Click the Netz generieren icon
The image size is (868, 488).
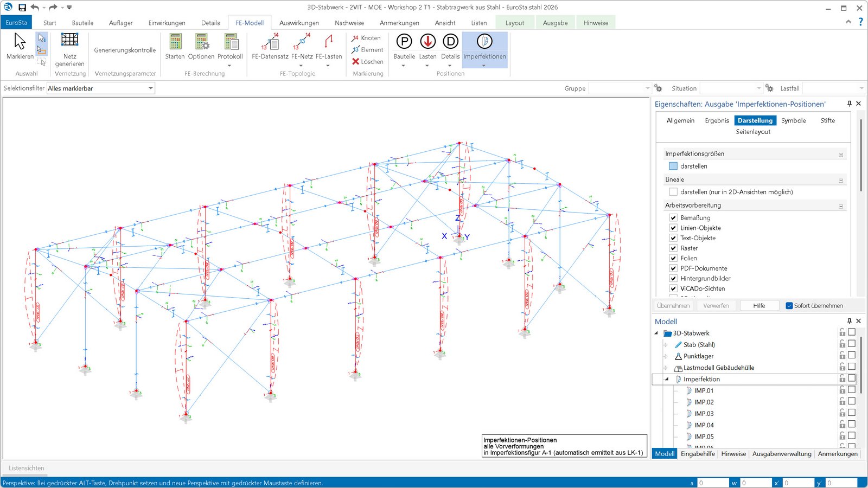(x=69, y=40)
